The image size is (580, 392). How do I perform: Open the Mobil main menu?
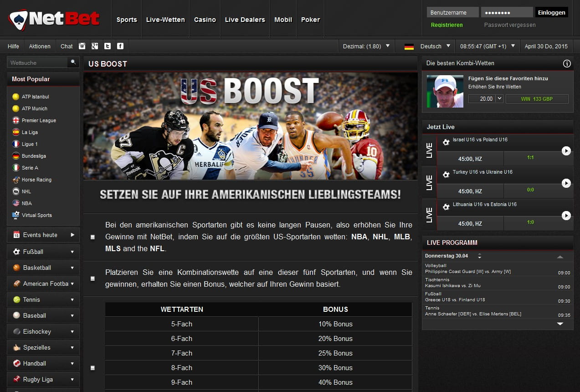coord(283,20)
